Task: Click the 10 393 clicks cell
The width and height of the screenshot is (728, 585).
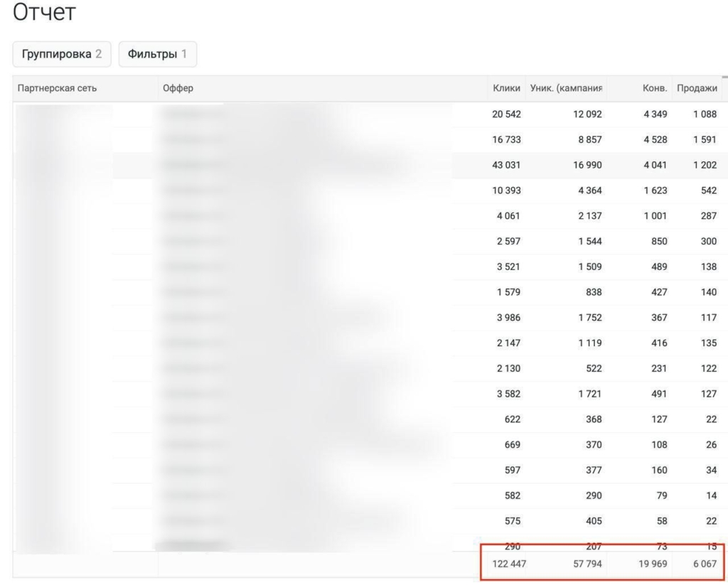Action: 506,190
